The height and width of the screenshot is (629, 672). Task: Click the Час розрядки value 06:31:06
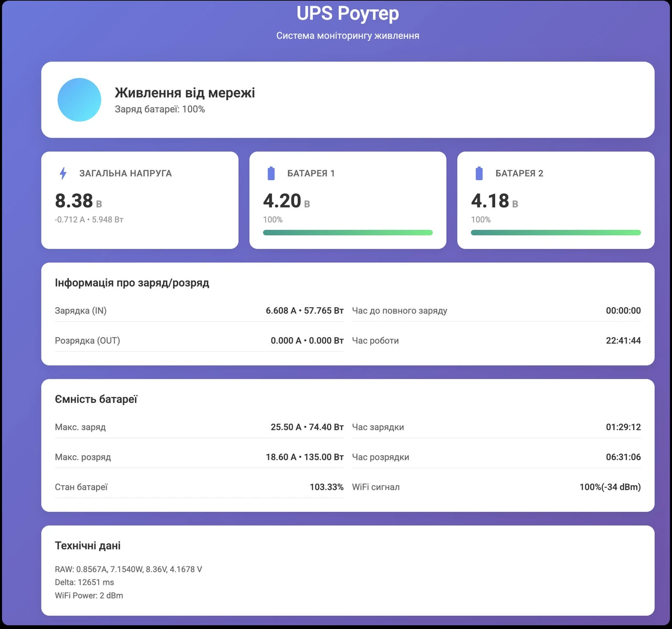point(623,457)
